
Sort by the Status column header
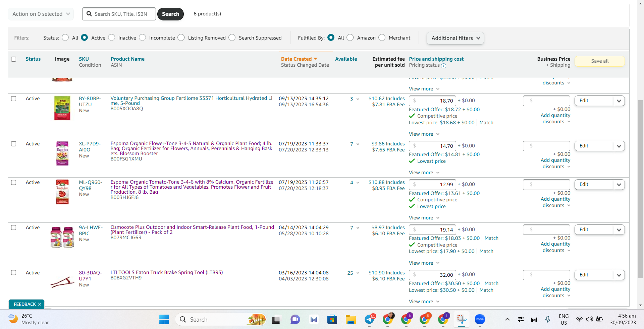[33, 59]
